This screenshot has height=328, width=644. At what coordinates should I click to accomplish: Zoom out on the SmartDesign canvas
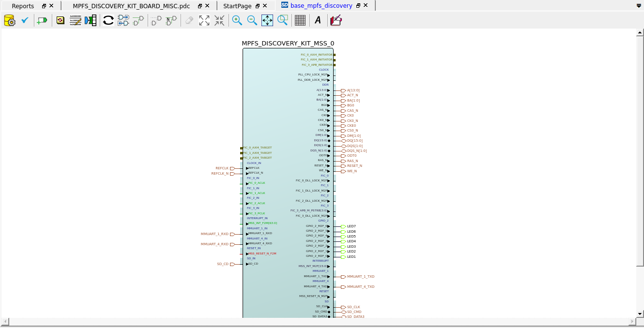click(x=252, y=20)
